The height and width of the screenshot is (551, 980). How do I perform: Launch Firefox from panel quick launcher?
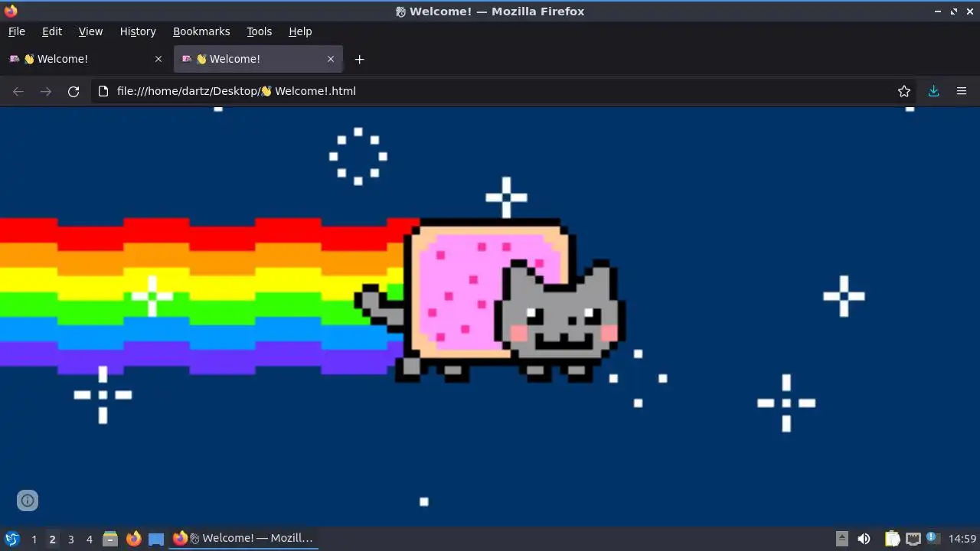pos(133,539)
